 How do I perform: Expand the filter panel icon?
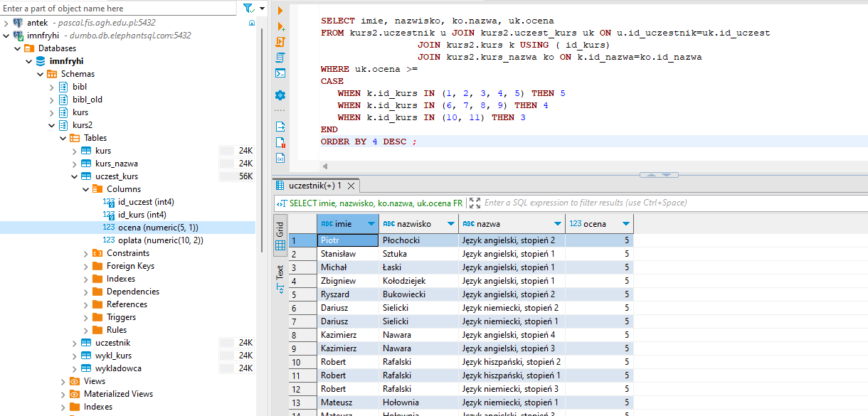click(475, 203)
